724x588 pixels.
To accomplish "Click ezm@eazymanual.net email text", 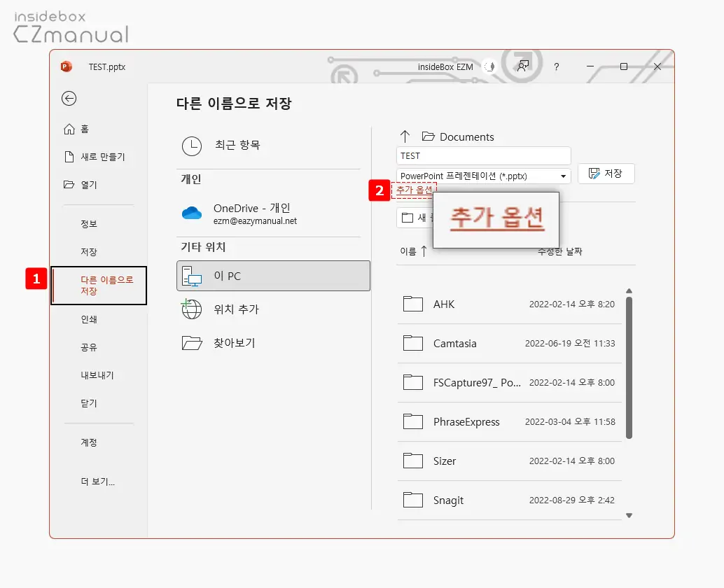I will click(255, 221).
